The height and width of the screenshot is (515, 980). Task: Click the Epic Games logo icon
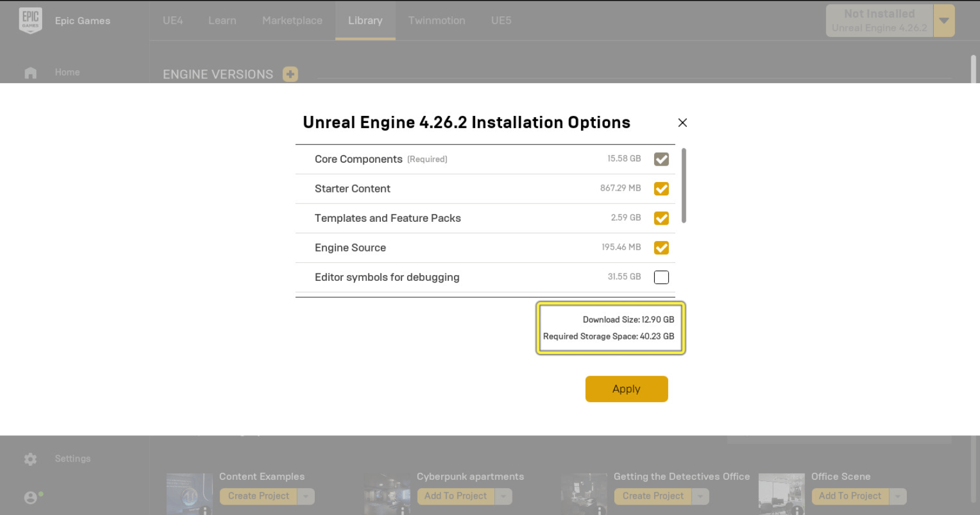pyautogui.click(x=30, y=20)
